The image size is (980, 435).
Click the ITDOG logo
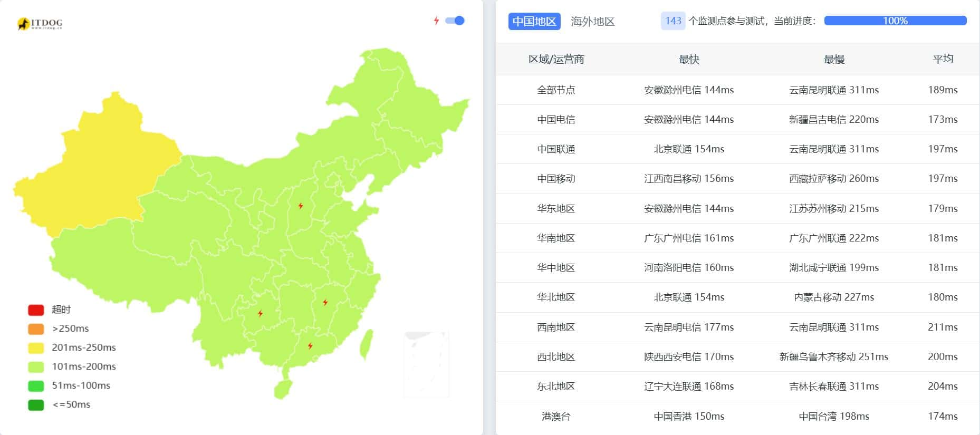(40, 24)
